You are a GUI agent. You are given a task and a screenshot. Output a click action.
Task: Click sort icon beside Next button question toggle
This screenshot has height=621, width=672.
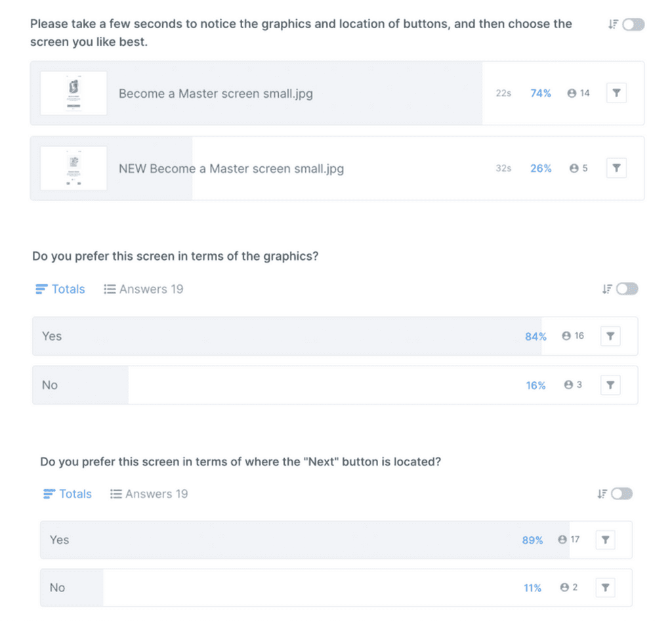click(602, 494)
